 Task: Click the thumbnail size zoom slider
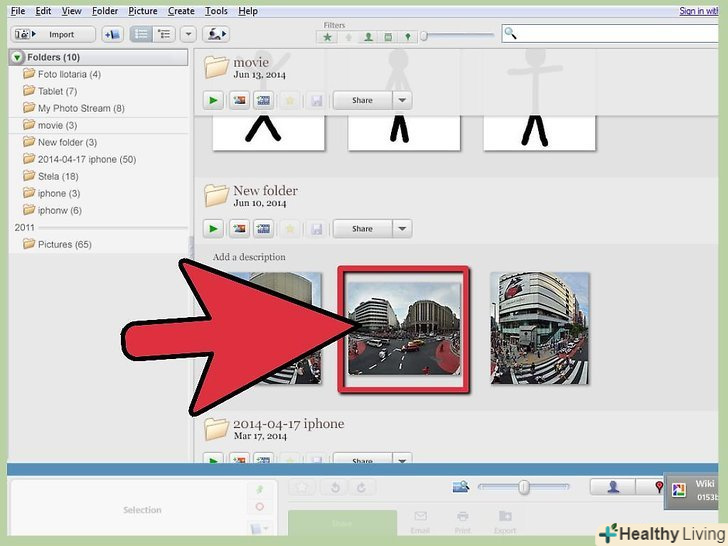523,487
